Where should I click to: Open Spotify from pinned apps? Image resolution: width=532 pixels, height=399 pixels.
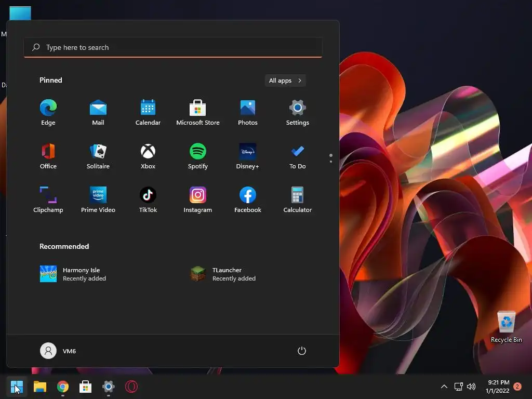pyautogui.click(x=198, y=156)
